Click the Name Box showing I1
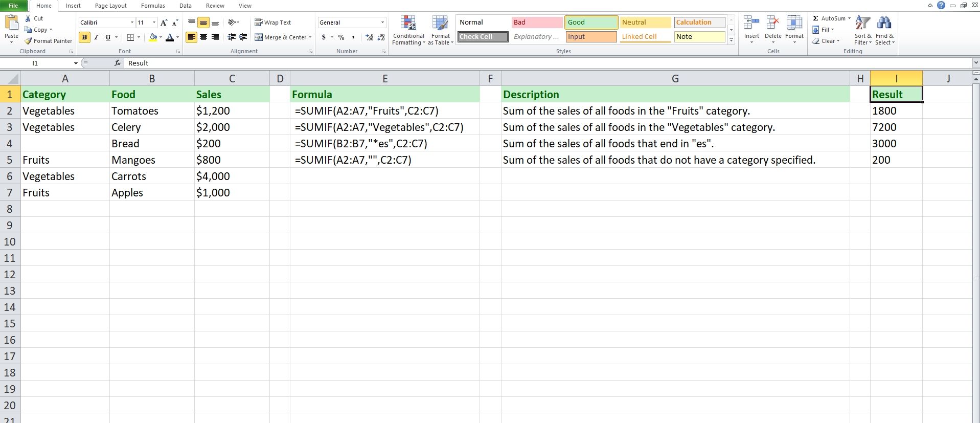Image resolution: width=980 pixels, height=423 pixels. [36, 63]
